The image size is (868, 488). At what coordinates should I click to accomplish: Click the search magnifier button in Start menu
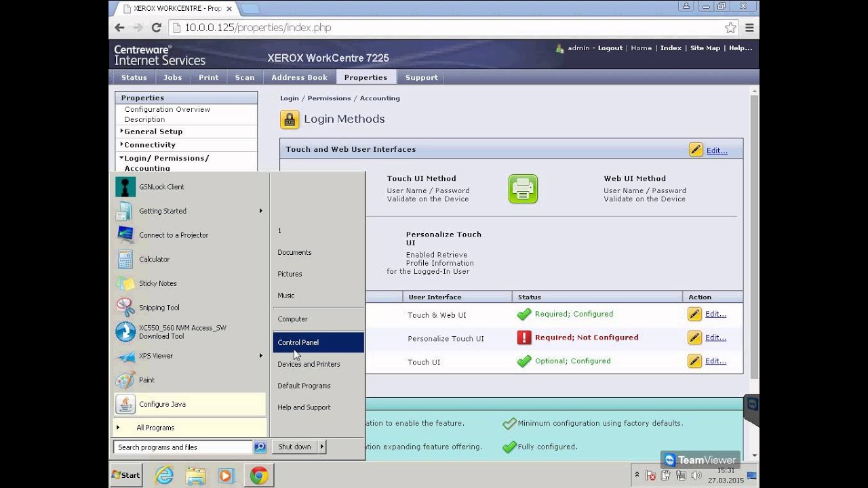(260, 447)
